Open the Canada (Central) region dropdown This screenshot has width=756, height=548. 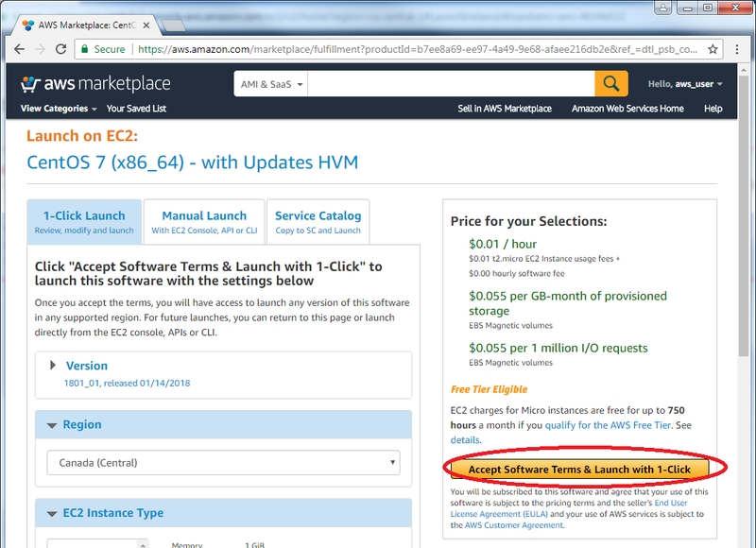[223, 463]
